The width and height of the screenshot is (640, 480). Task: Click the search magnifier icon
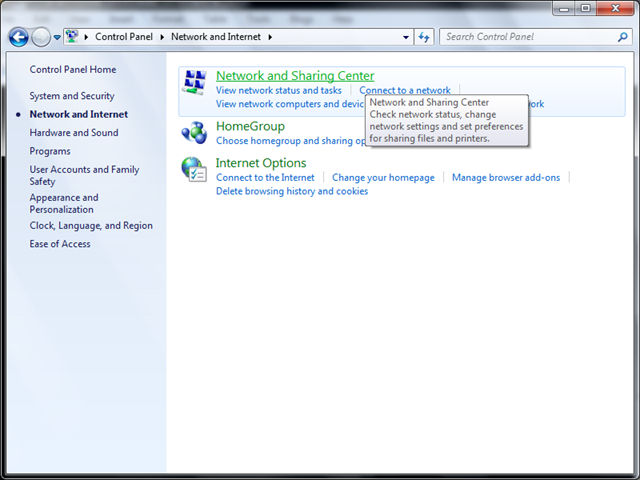point(622,37)
